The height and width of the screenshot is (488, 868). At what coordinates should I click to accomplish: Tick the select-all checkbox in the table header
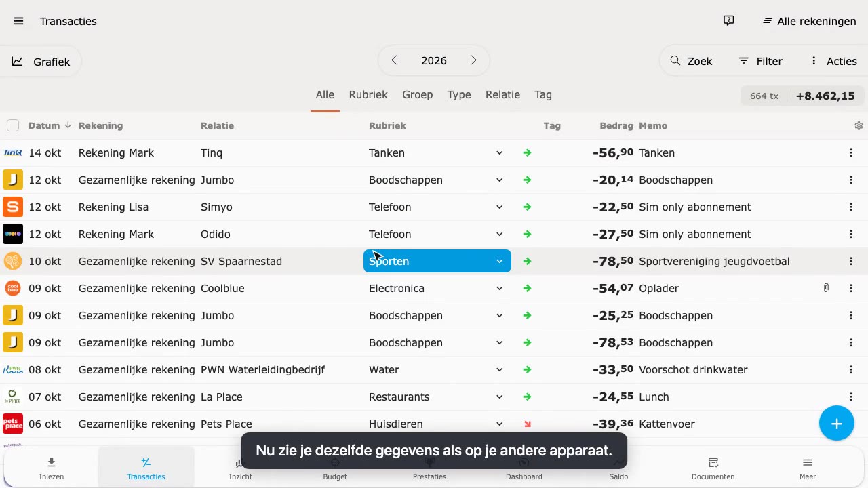[x=13, y=125]
